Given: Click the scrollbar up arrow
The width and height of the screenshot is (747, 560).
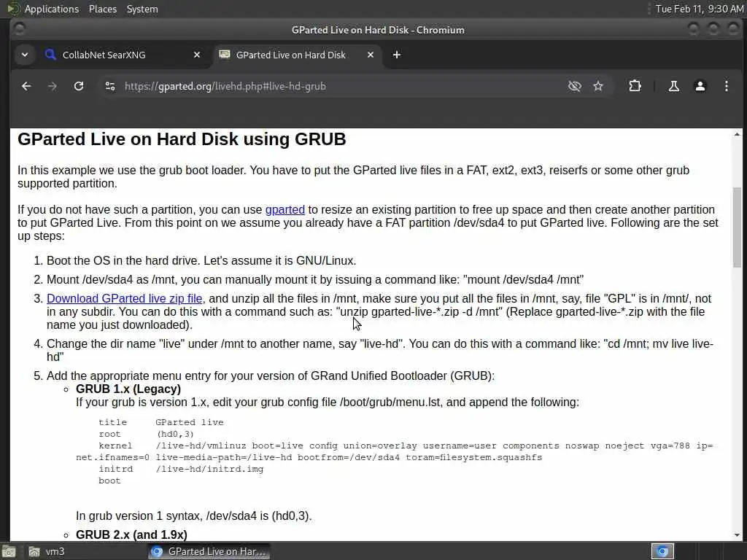Looking at the screenshot, I should click(737, 135).
